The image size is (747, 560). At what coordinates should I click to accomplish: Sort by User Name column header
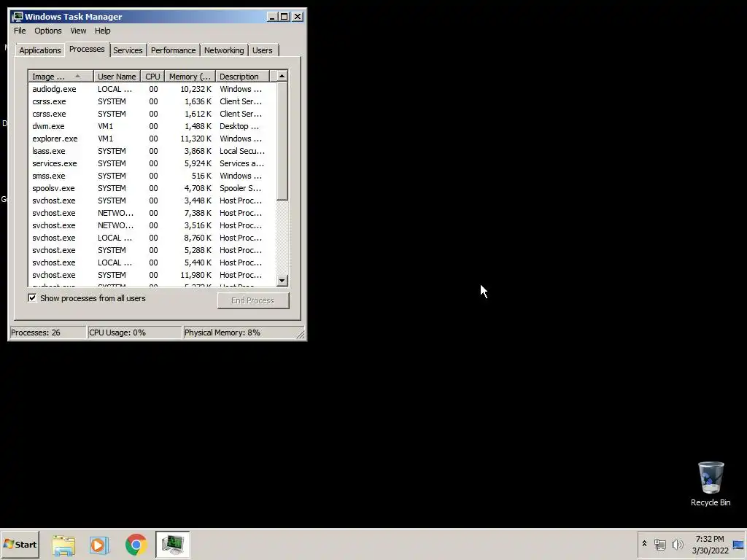point(117,76)
